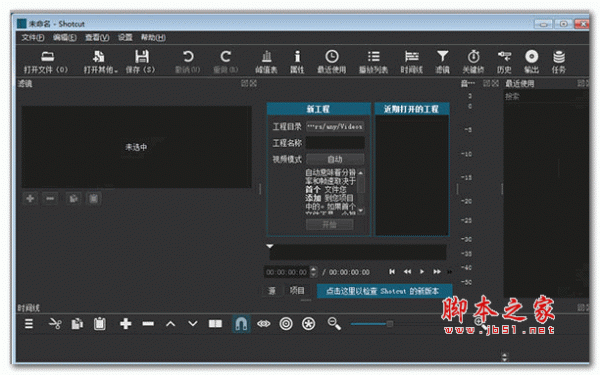Toggle scrub while dragging eye icon
This screenshot has height=375, width=600.
[263, 324]
